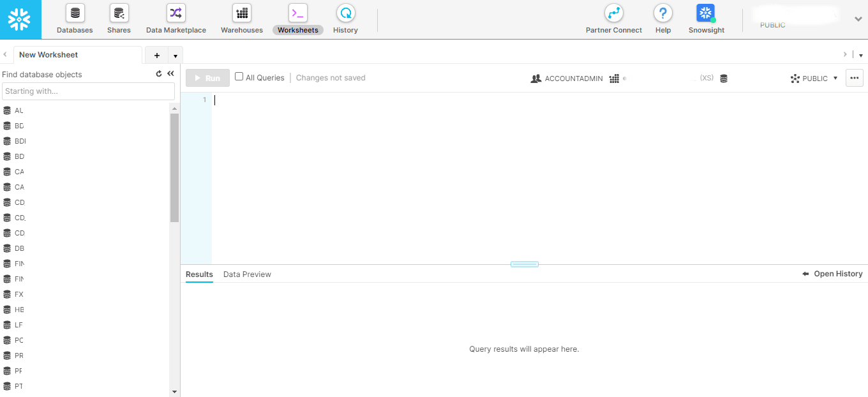Enable the All Queries checkbox

point(239,77)
